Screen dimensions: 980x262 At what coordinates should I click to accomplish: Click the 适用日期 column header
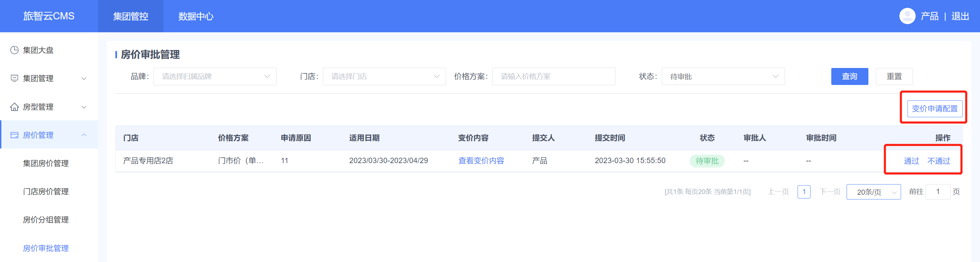pos(364,138)
